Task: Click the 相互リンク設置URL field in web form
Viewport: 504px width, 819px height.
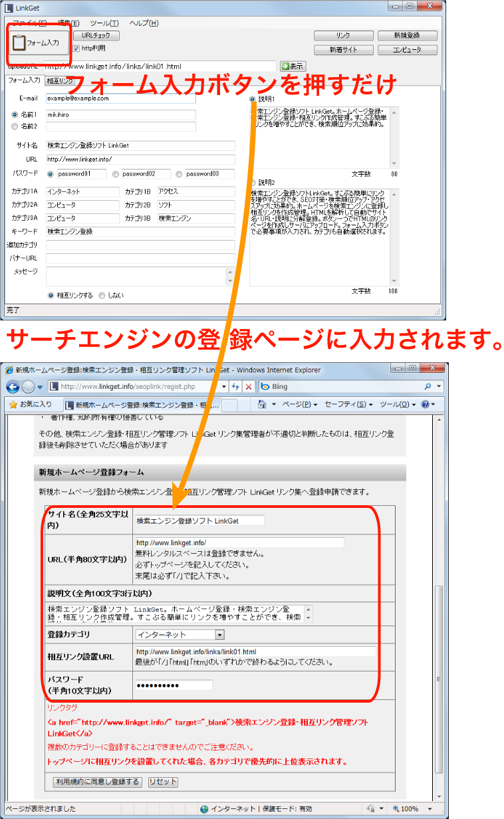Action: [255, 651]
